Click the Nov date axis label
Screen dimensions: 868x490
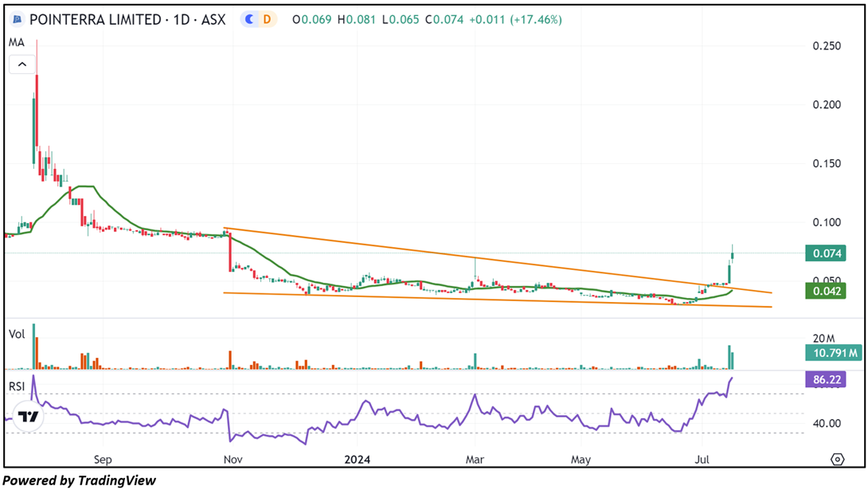(233, 460)
